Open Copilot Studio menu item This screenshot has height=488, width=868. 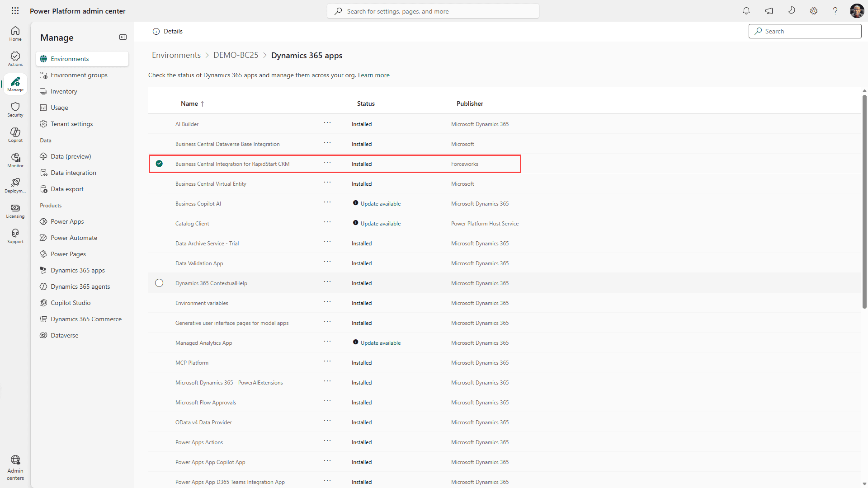(x=82, y=303)
